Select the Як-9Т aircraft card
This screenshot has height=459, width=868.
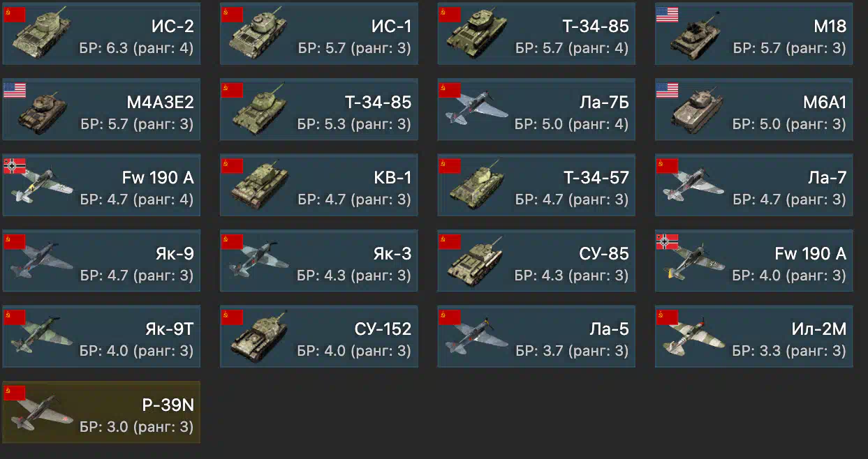pos(101,336)
